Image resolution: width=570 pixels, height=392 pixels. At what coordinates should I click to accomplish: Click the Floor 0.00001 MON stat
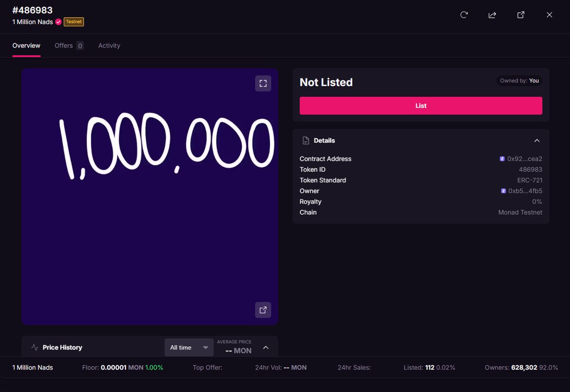123,367
